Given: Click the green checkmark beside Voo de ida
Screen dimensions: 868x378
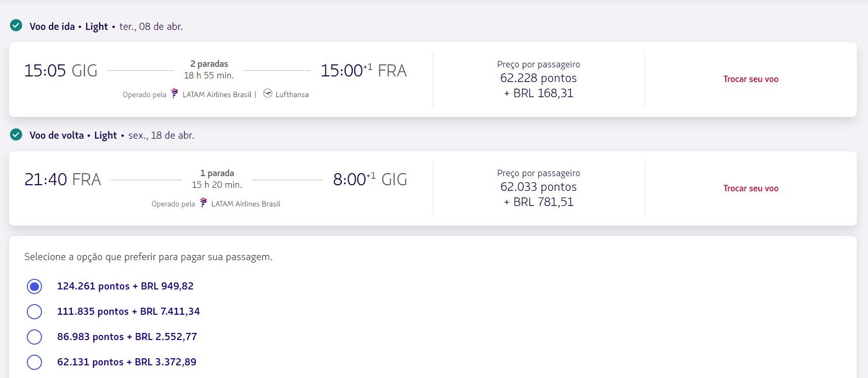Looking at the screenshot, I should pos(16,26).
